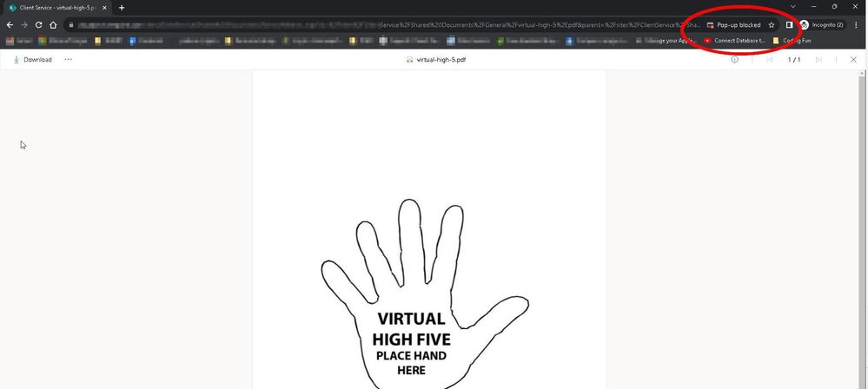The image size is (868, 389).
Task: Go to the previous file
Action: (770, 59)
